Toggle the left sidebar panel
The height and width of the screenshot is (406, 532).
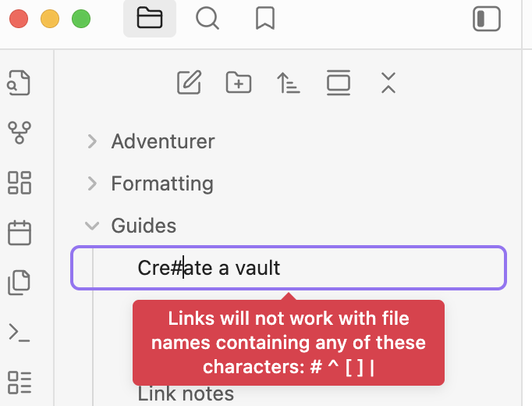(x=486, y=19)
